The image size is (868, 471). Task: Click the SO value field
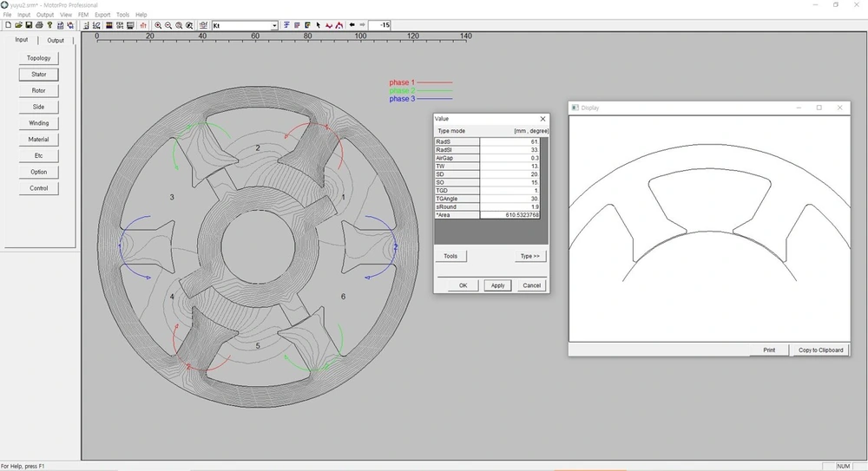(x=510, y=183)
